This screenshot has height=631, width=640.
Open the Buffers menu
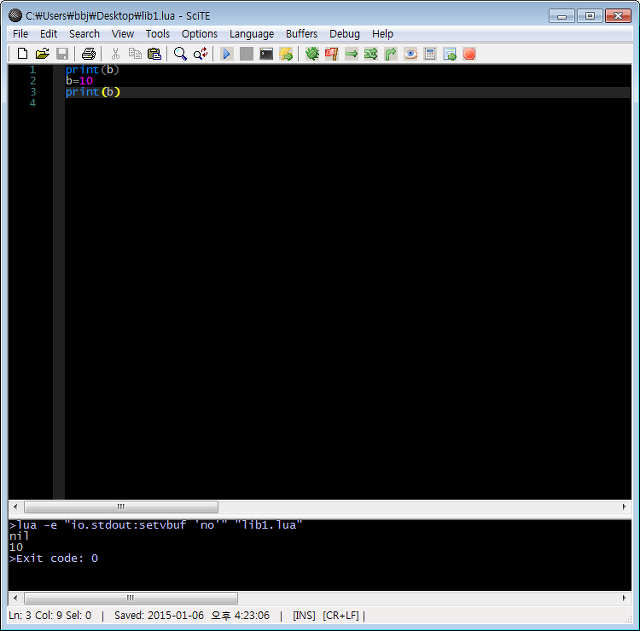point(302,34)
